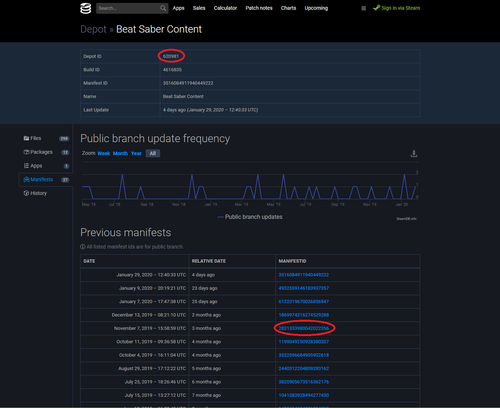This screenshot has height=408, width=500.
Task: Open the August 29, 2019 manifest link
Action: pyautogui.click(x=304, y=368)
